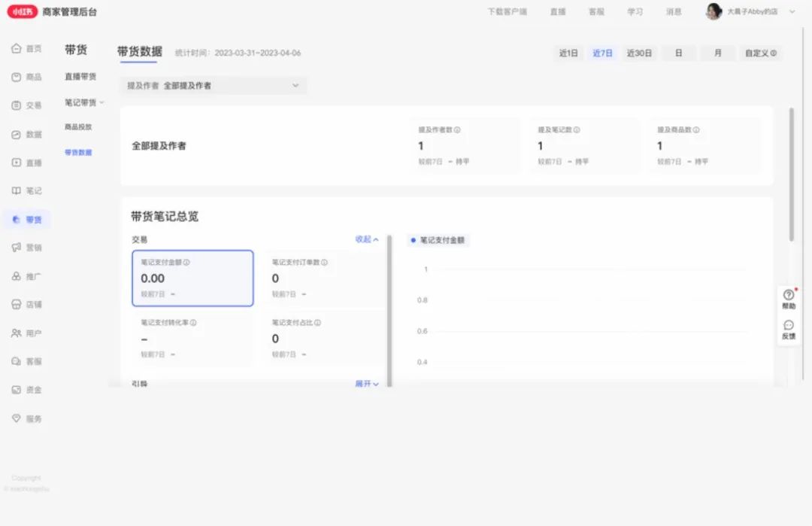
Task: Open the 直播 live sidebar icon
Action: click(x=16, y=163)
